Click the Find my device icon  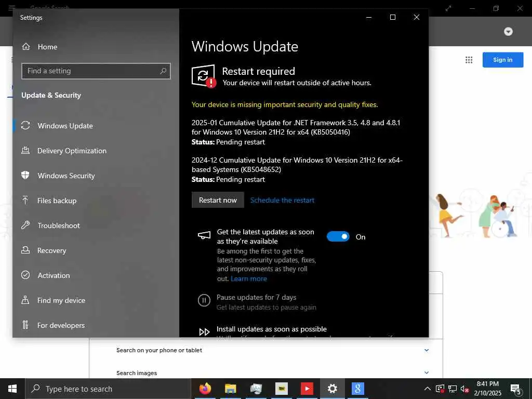[x=25, y=300]
